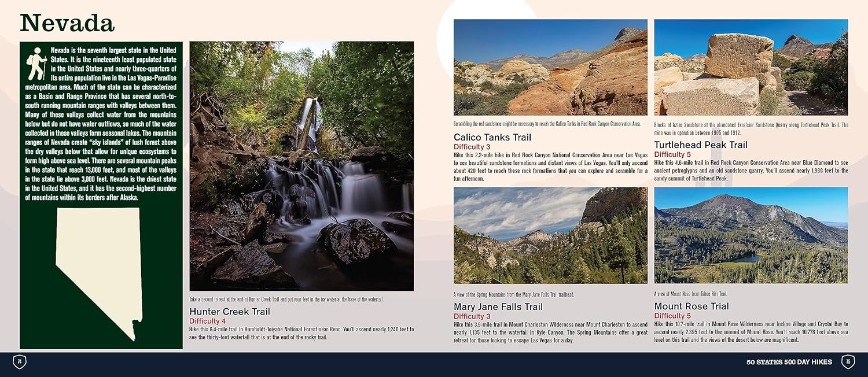Click the page 74 shield badge
The width and height of the screenshot is (868, 377).
tap(20, 362)
